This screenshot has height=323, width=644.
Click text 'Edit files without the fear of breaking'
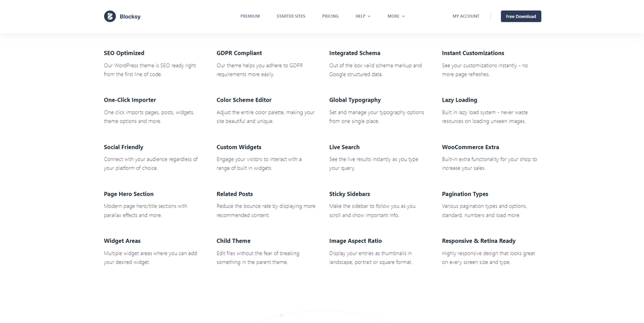pyautogui.click(x=258, y=253)
